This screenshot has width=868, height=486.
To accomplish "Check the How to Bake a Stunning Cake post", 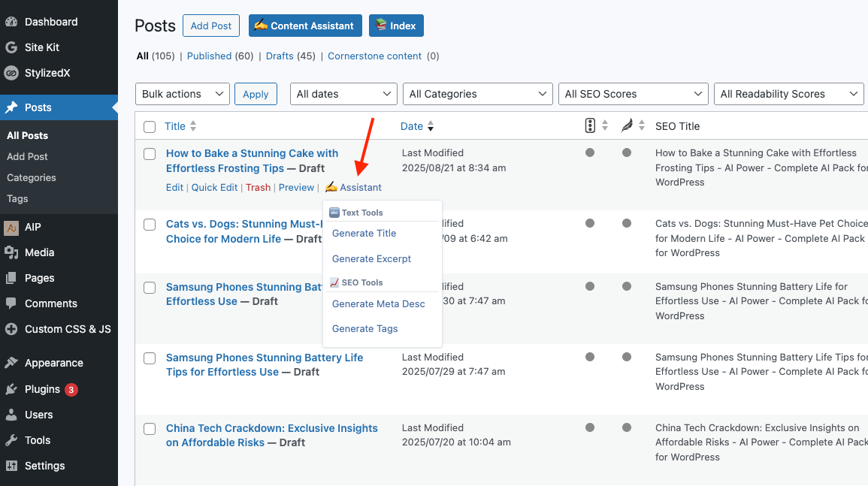I will point(150,154).
